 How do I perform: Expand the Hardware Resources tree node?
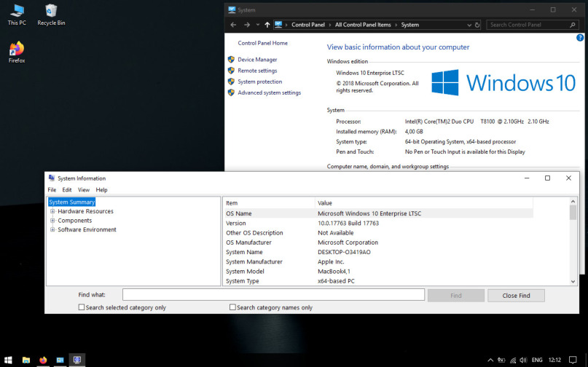click(52, 211)
